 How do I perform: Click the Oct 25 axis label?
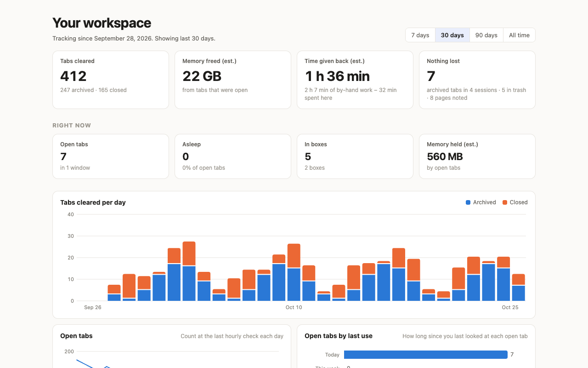pos(510,307)
